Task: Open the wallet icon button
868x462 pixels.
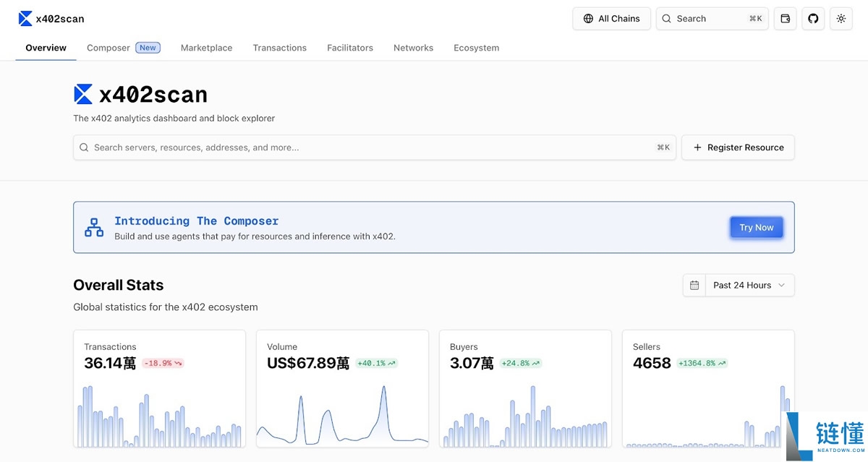Action: tap(786, 19)
